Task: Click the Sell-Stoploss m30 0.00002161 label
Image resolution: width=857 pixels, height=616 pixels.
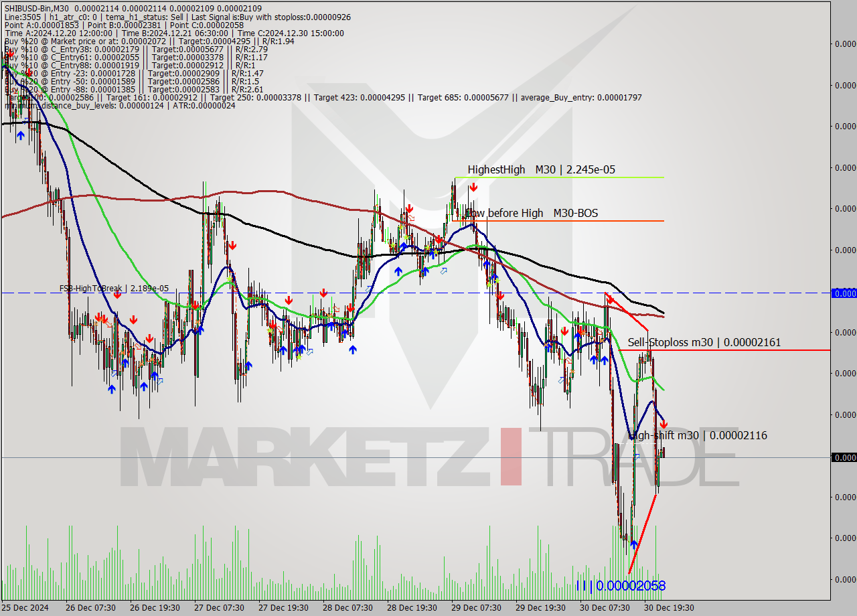Action: coord(704,342)
